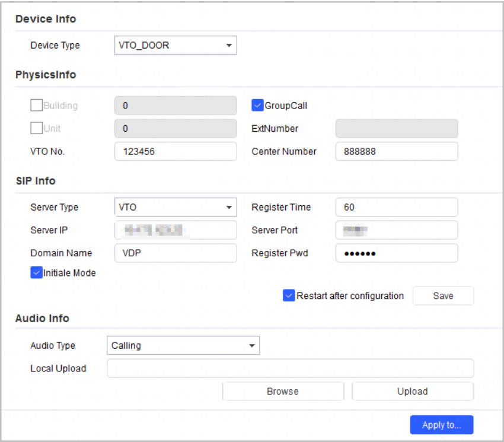504x442 pixels.
Task: Click the SIP Info heading
Action: [x=36, y=181]
